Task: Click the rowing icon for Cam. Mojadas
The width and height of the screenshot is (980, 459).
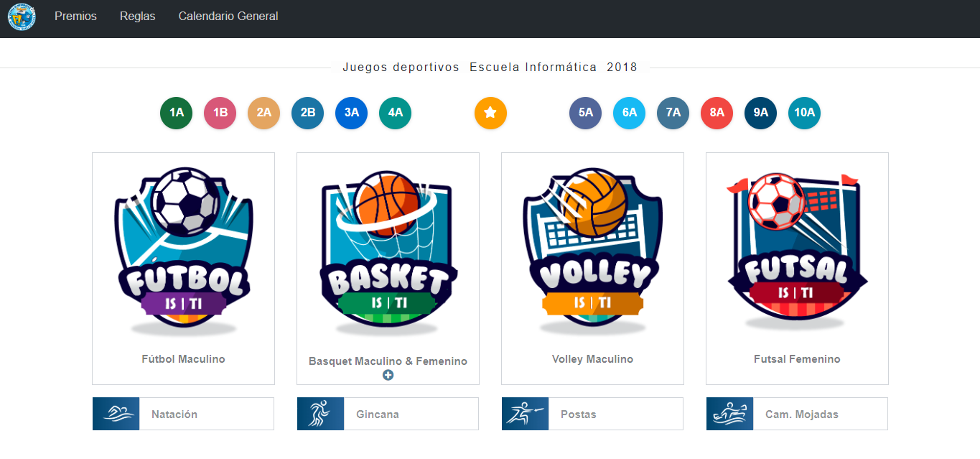Action: [x=730, y=414]
